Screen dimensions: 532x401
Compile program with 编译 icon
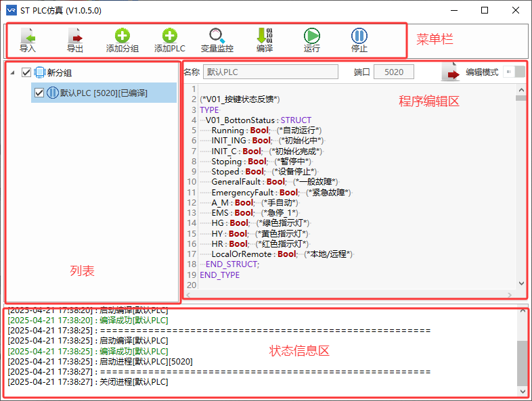point(265,40)
